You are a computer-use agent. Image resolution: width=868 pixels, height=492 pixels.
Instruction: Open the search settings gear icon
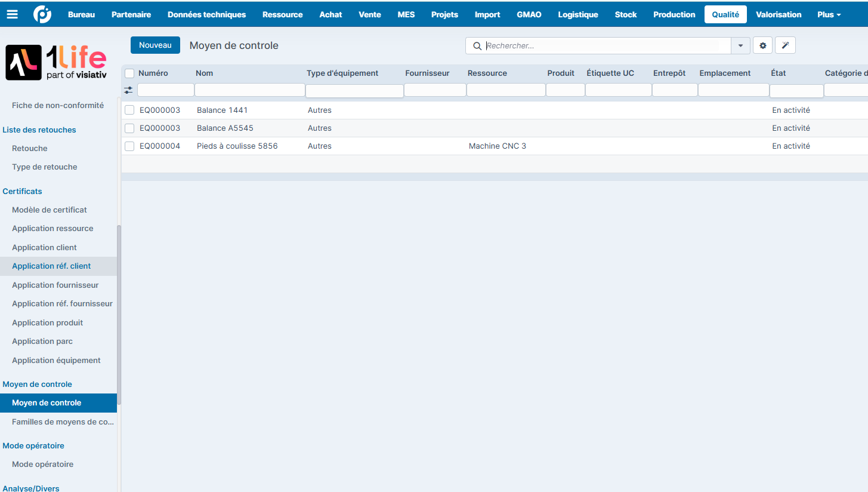pyautogui.click(x=762, y=45)
